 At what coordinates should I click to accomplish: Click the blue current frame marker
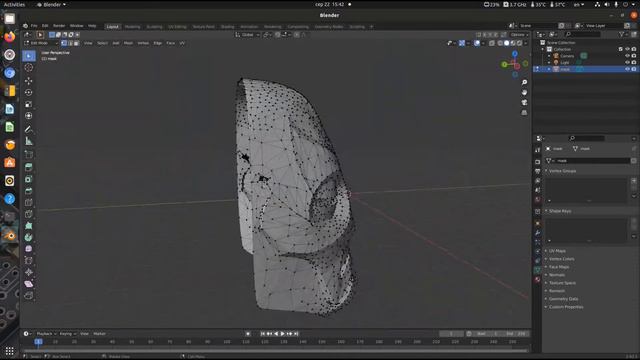(x=38, y=341)
